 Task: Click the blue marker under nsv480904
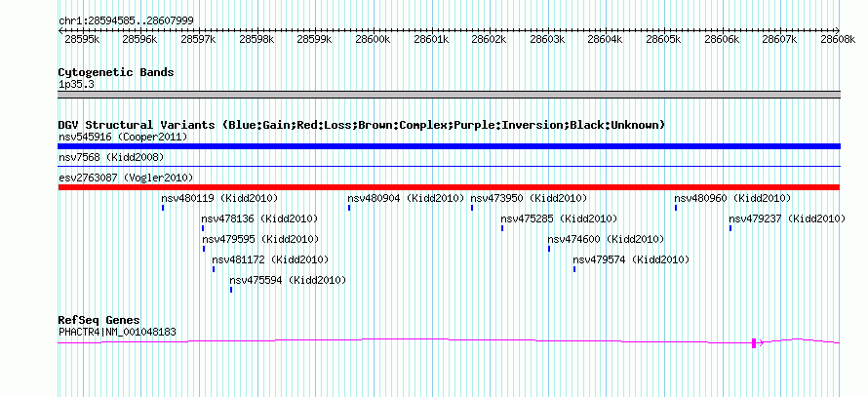point(349,208)
